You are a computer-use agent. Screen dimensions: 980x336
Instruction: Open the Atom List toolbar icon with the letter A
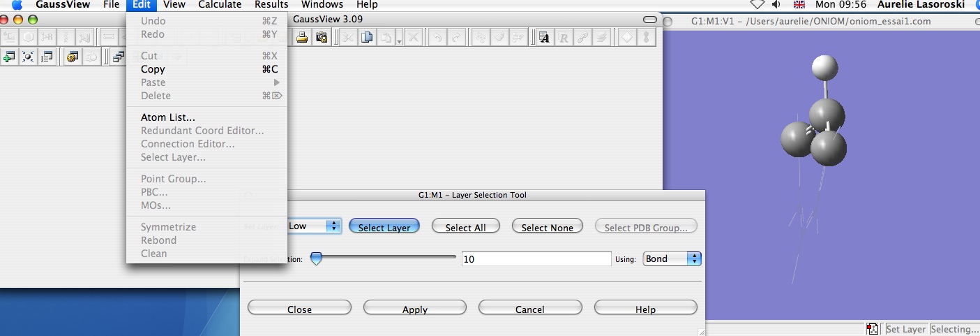(x=545, y=37)
